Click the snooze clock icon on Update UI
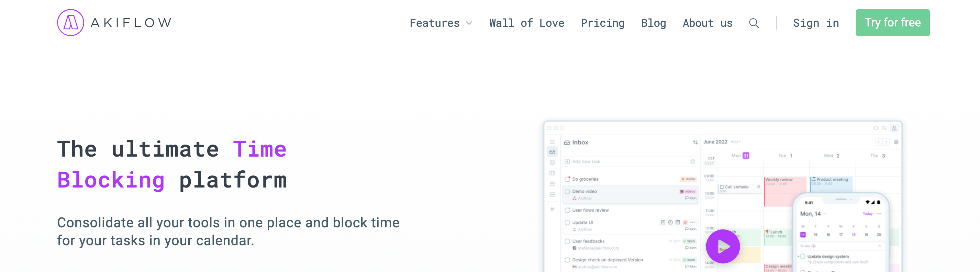The width and height of the screenshot is (980, 272). coord(670,223)
